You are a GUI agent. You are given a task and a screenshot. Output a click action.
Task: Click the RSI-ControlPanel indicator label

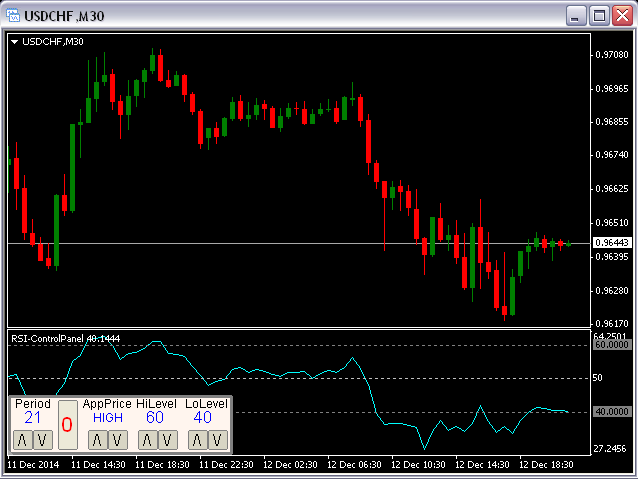pos(65,339)
